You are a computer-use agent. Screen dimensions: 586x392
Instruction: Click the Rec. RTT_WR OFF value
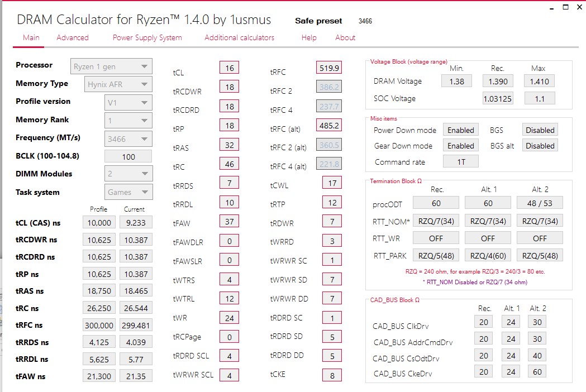436,238
